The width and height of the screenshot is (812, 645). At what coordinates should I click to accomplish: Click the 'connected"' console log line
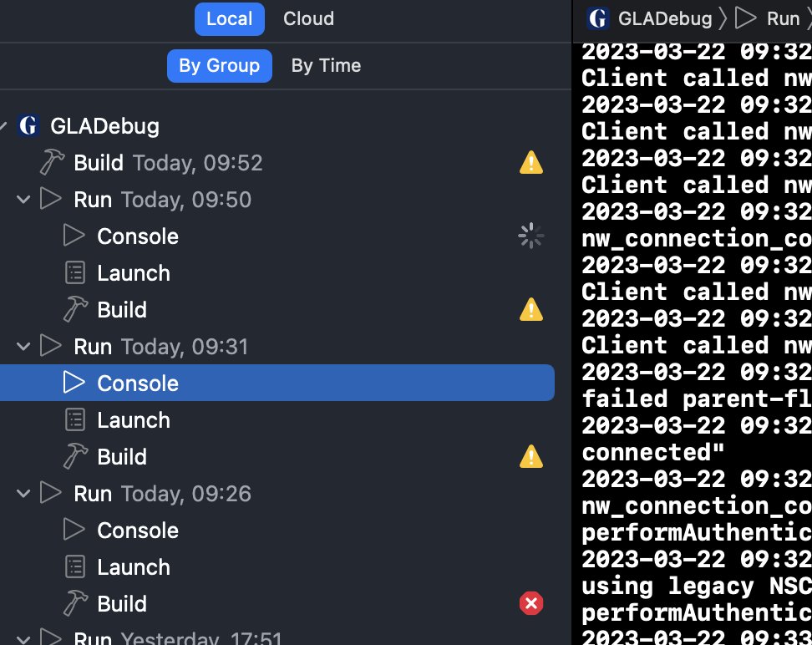[652, 452]
